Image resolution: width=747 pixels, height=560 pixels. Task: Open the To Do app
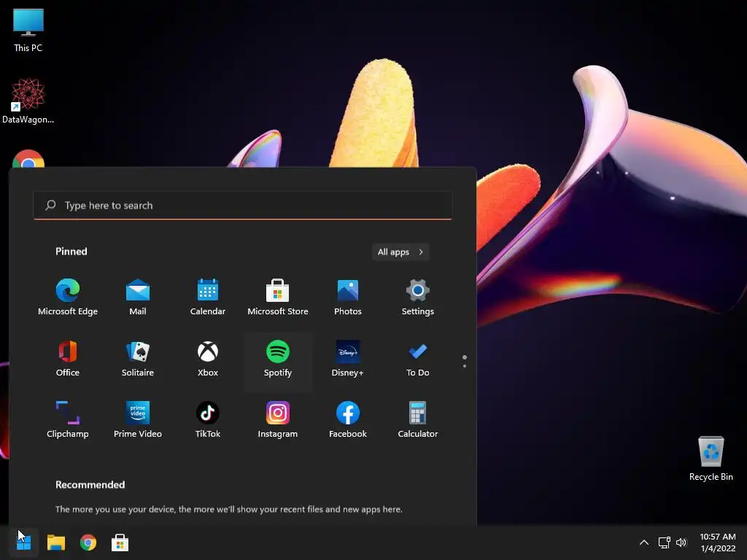(x=418, y=359)
